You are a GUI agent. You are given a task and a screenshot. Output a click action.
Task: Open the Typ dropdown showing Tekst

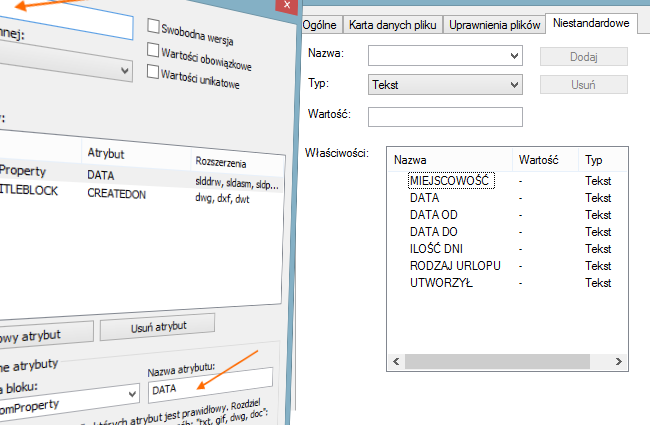(x=445, y=85)
